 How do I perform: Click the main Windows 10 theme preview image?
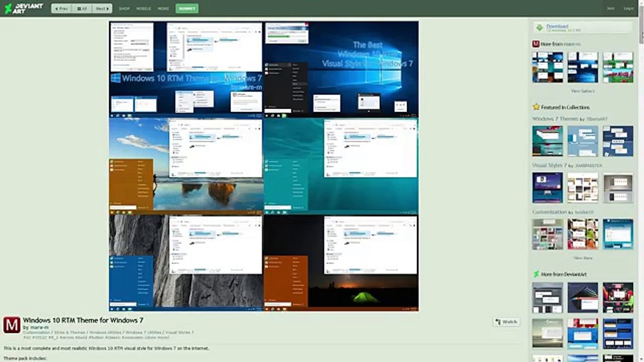[x=264, y=166]
